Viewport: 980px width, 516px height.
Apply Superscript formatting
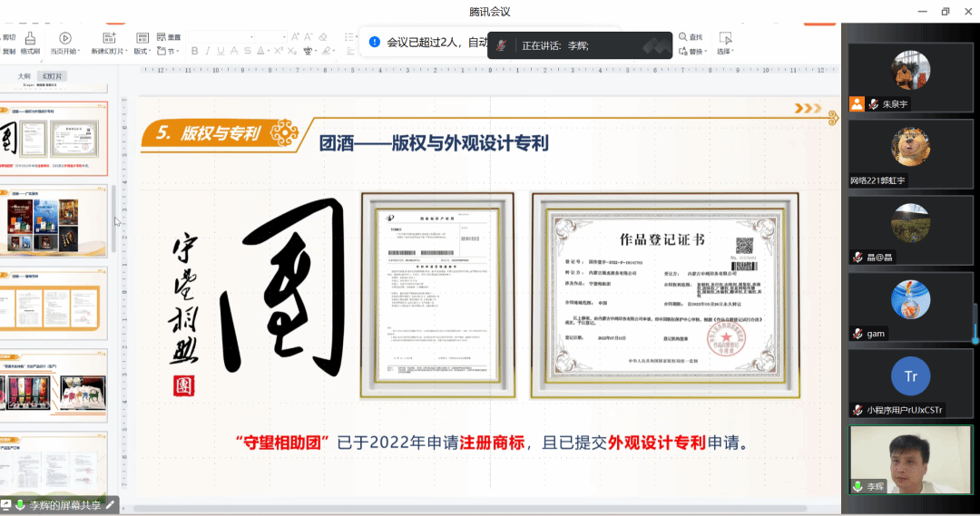pos(279,51)
